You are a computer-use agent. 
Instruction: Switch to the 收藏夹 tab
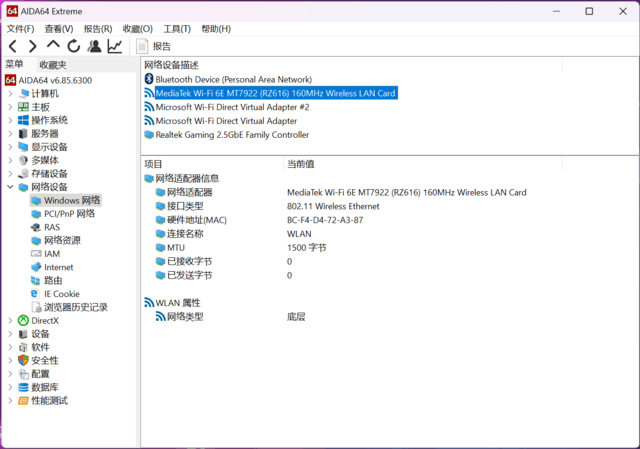(53, 64)
